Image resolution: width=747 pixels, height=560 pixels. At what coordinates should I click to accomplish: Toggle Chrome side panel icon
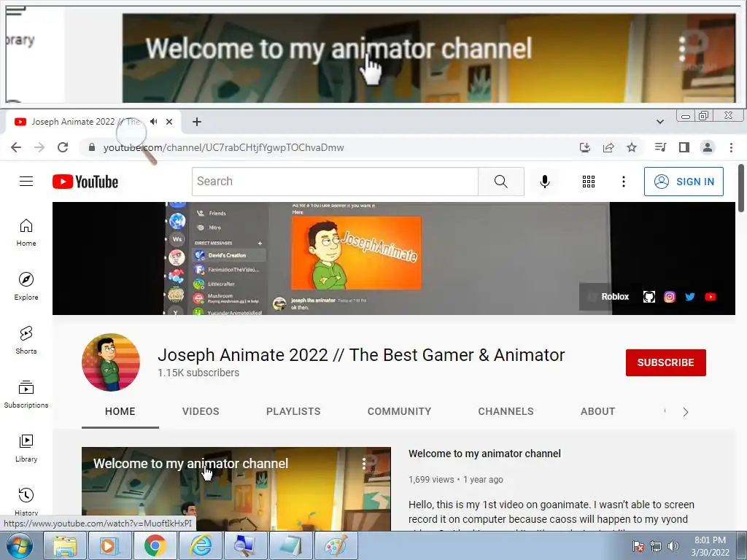[684, 147]
